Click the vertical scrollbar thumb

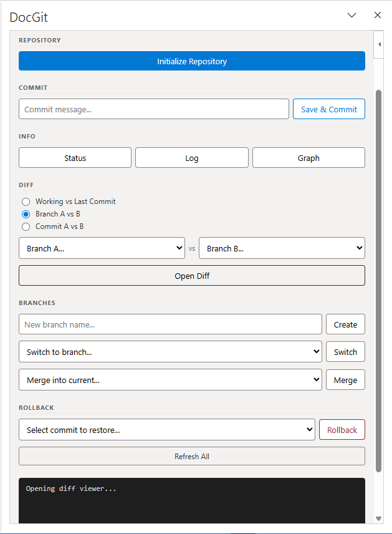378,281
